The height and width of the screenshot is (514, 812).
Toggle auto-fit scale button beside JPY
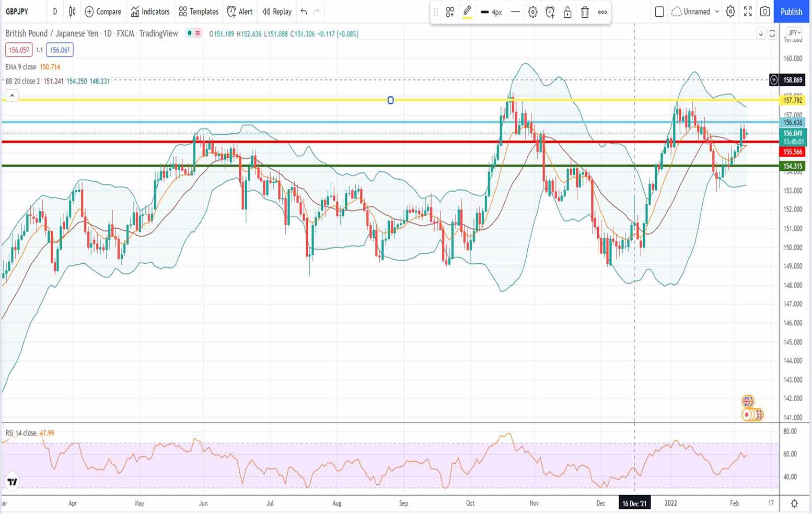click(x=772, y=33)
